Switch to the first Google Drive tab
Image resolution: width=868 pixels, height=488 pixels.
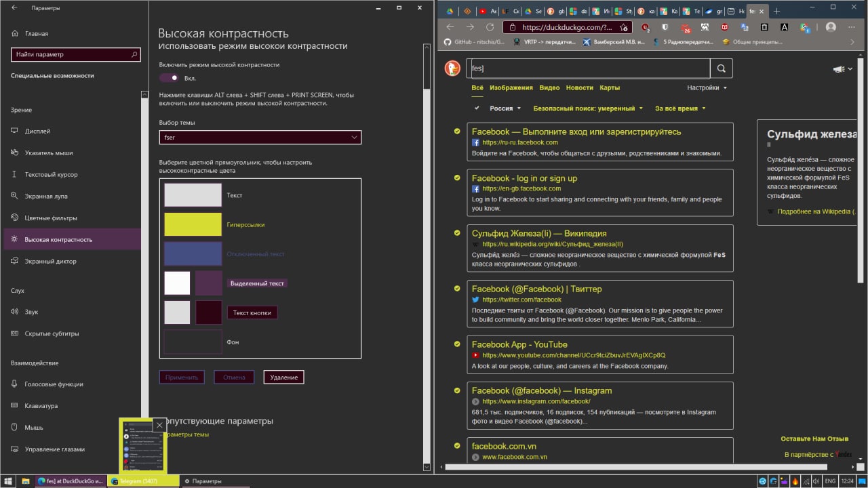[x=450, y=11]
